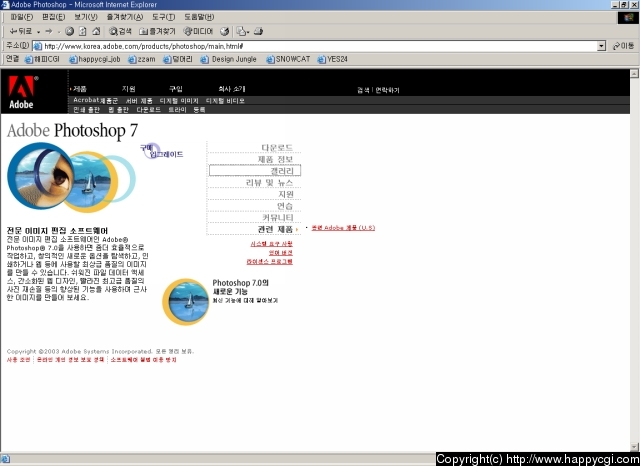Expand the address bar dropdown arrow
This screenshot has width=640, height=466.
coord(601,46)
